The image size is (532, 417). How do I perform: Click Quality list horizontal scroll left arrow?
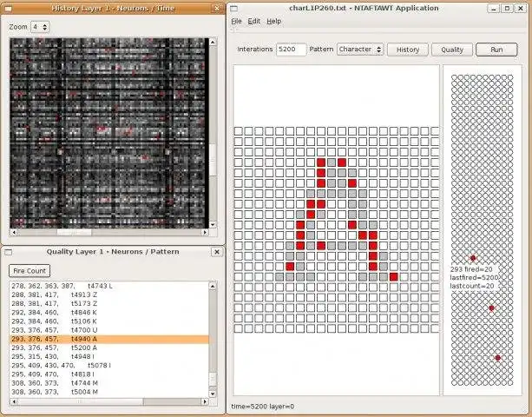click(14, 401)
